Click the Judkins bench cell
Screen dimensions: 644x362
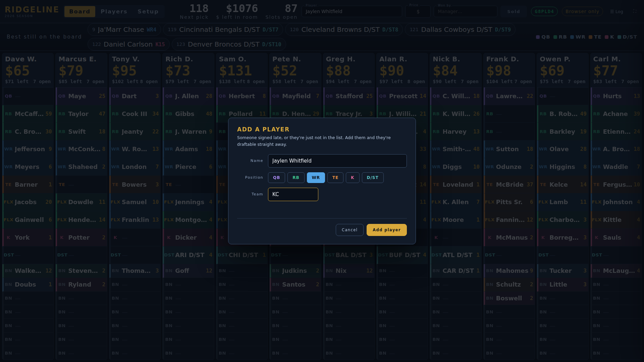295,271
